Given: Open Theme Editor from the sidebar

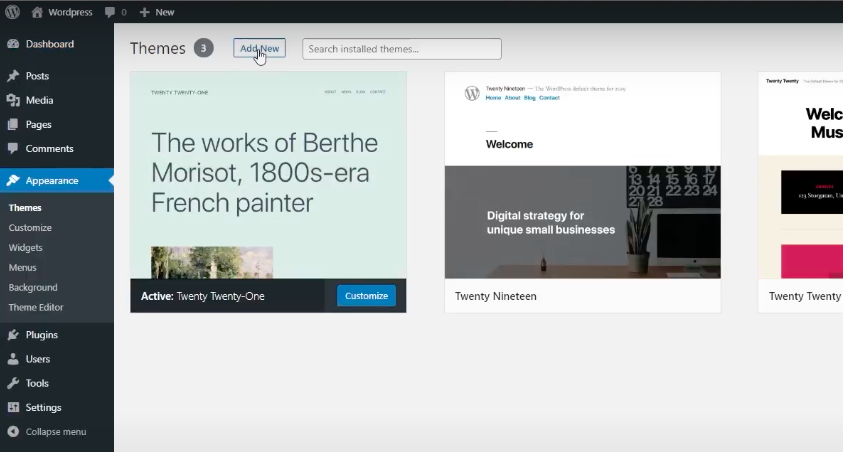Looking at the screenshot, I should (x=36, y=308).
